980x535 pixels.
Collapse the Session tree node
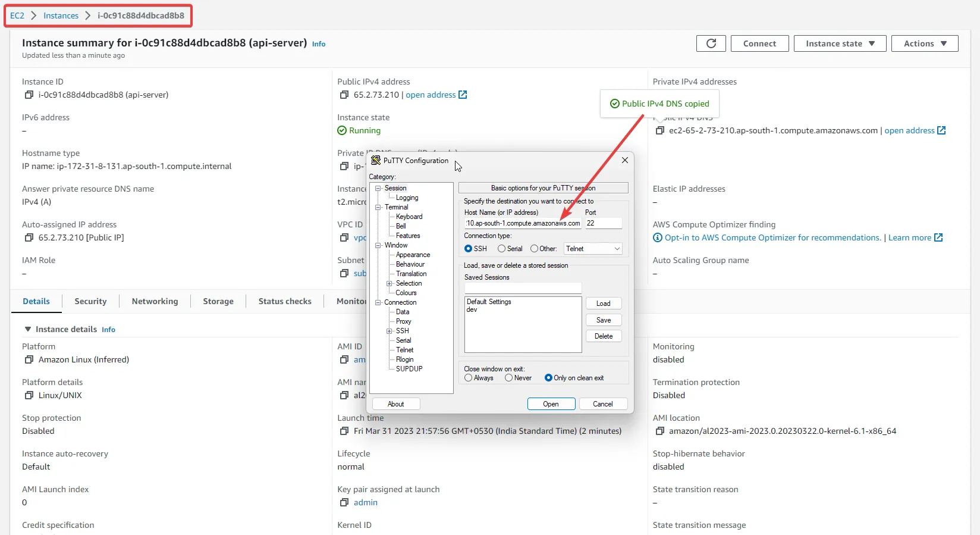[x=378, y=188]
